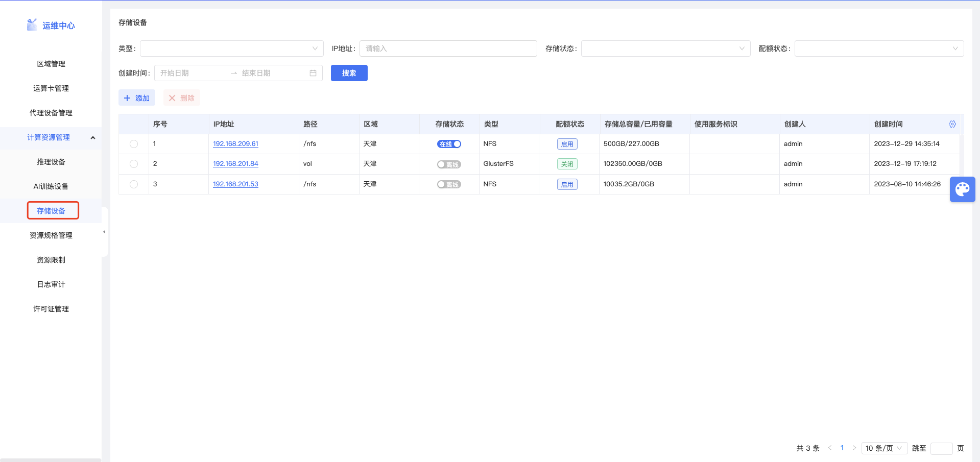Select the radio for row 192.168.201.84
The height and width of the screenshot is (462, 980).
(134, 164)
